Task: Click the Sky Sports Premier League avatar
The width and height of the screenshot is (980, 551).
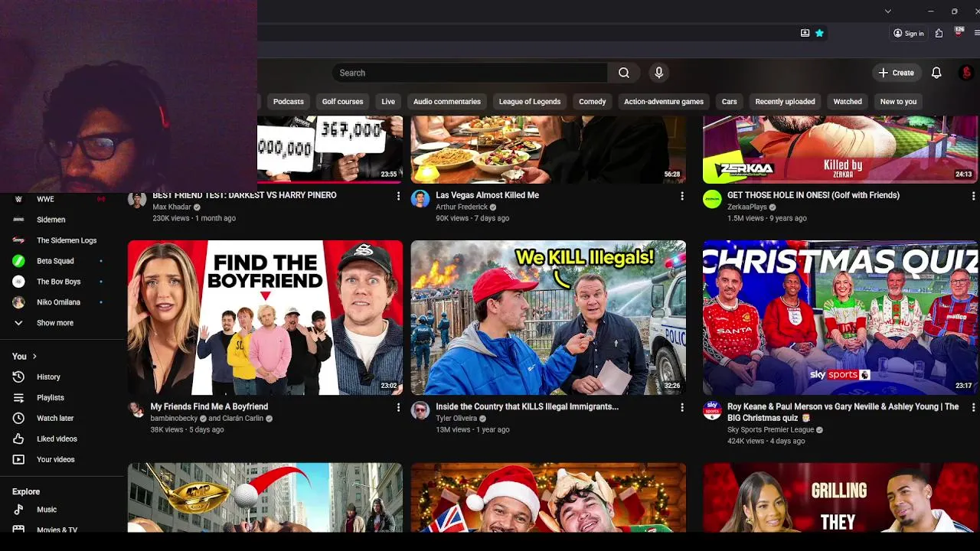Action: [712, 410]
